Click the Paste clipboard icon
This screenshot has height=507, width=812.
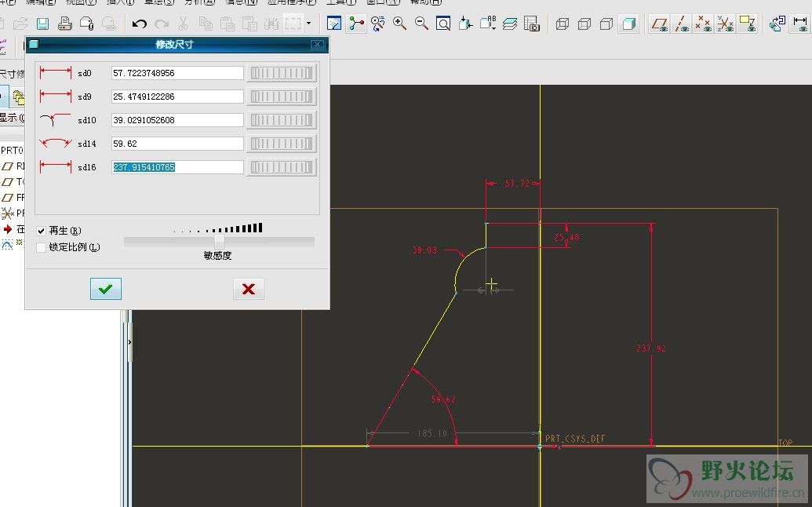tap(228, 24)
